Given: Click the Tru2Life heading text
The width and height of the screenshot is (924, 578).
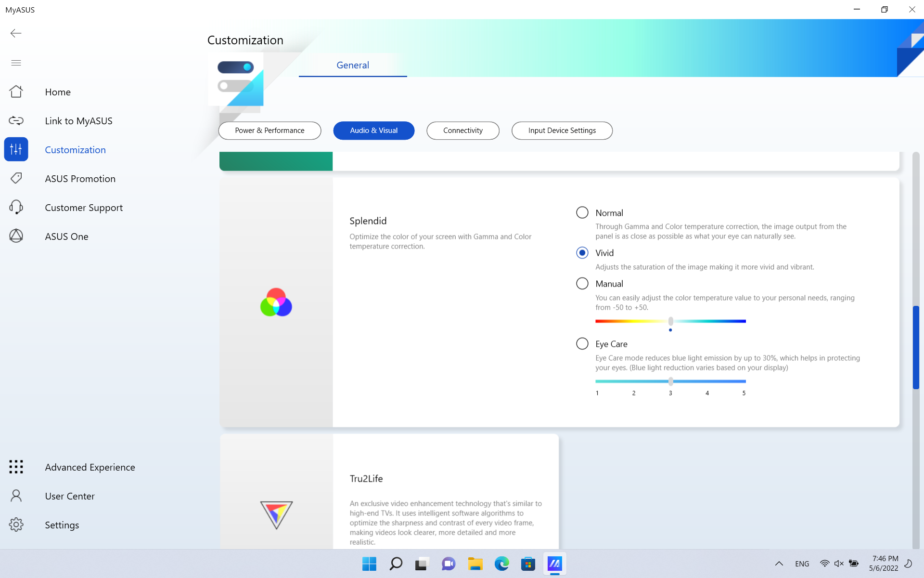Looking at the screenshot, I should pyautogui.click(x=366, y=478).
